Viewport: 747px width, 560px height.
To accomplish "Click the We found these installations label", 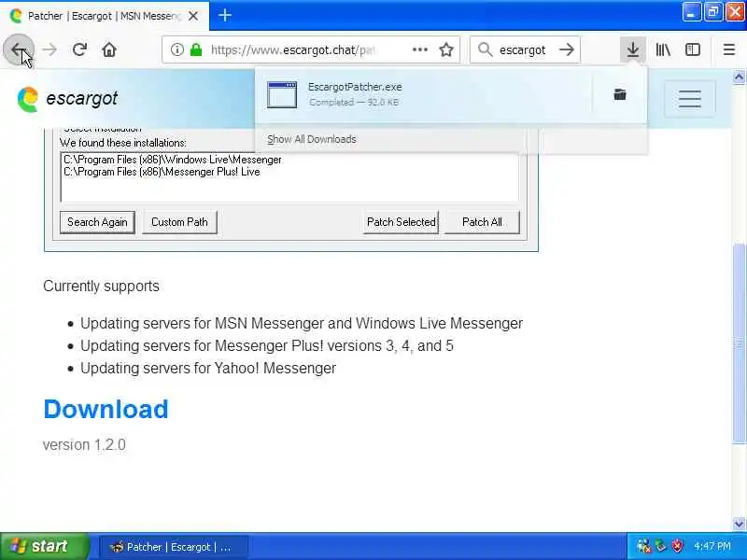I will click(123, 143).
